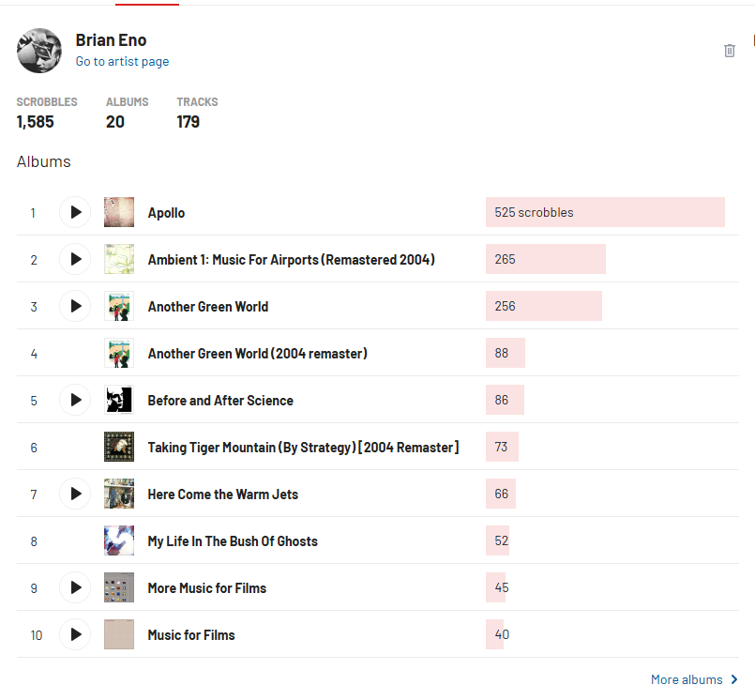
Task: Open My Life In The Bush Of Ghosts
Action: point(233,541)
